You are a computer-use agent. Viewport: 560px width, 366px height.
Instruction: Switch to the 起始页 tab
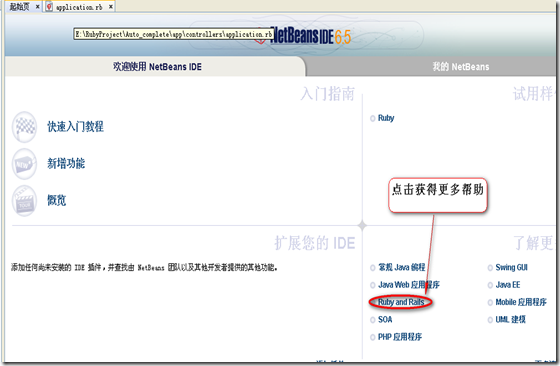[19, 7]
